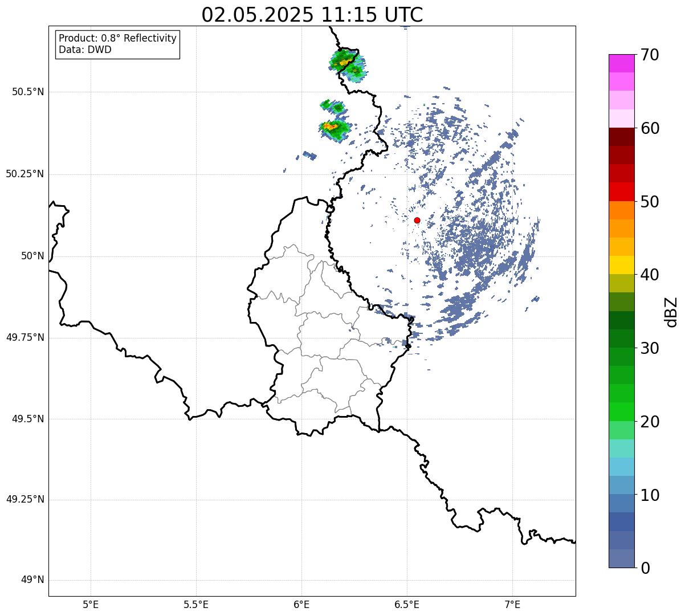685x616 pixels.
Task: Click the '49.25°N' latitude label
Action: pyautogui.click(x=25, y=499)
